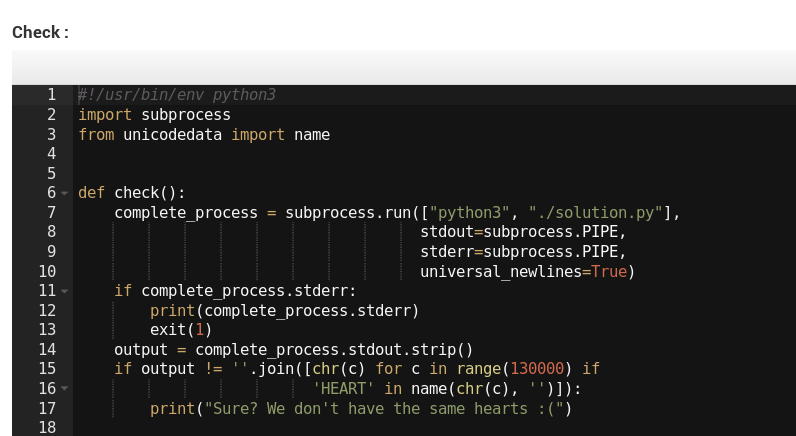Click line number 18 in the gutter
This screenshot has height=436, width=796.
tap(46, 428)
